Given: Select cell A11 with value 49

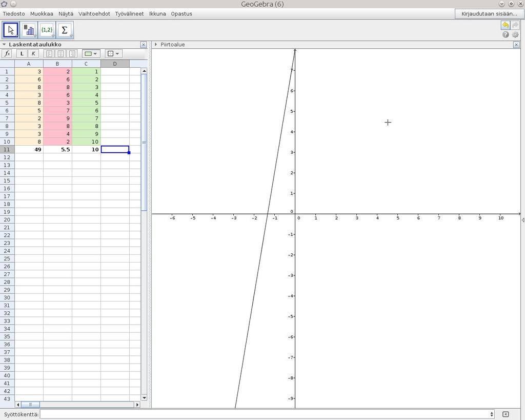Looking at the screenshot, I should (29, 149).
